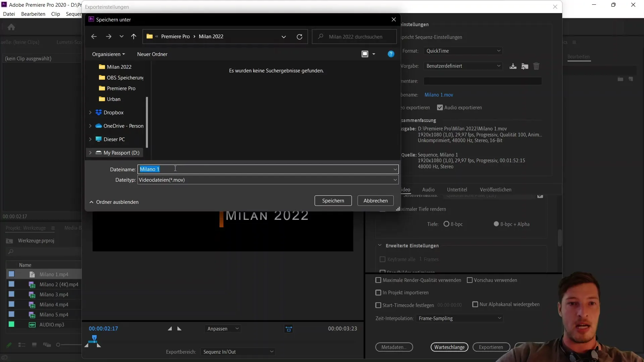The width and height of the screenshot is (644, 362).
Task: Click the preset delete icon
Action: pyautogui.click(x=537, y=66)
